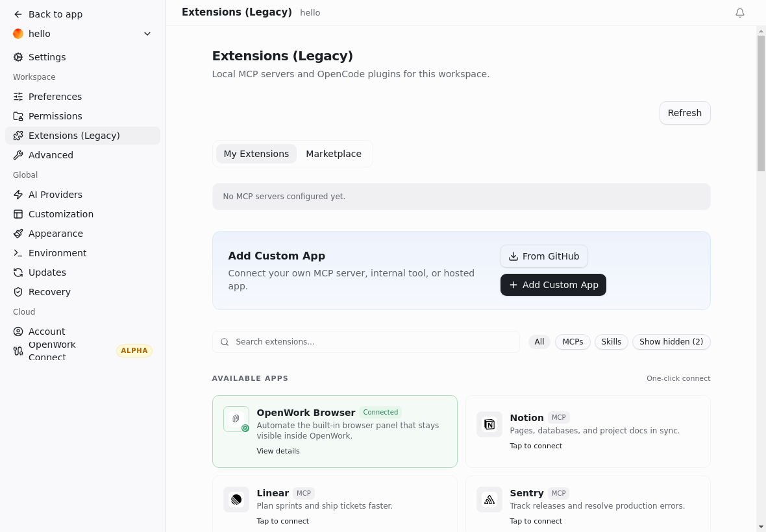Screen dimensions: 766x532
Task: Click the back arrow icon beside Back to app
Action: [18, 14]
